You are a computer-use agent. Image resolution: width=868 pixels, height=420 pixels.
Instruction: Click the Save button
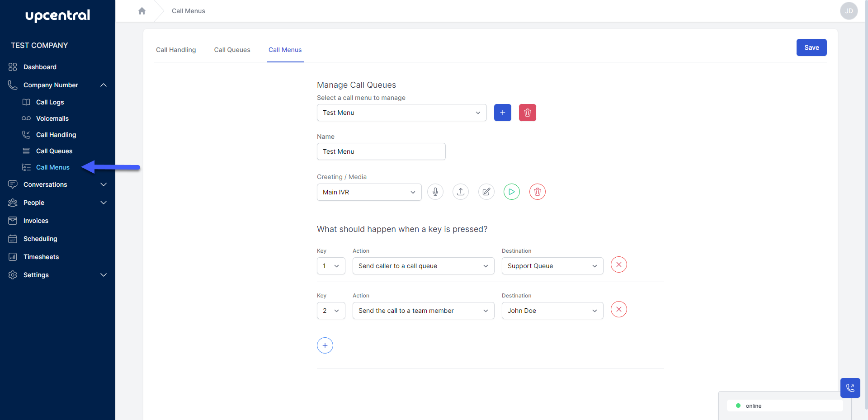point(811,47)
